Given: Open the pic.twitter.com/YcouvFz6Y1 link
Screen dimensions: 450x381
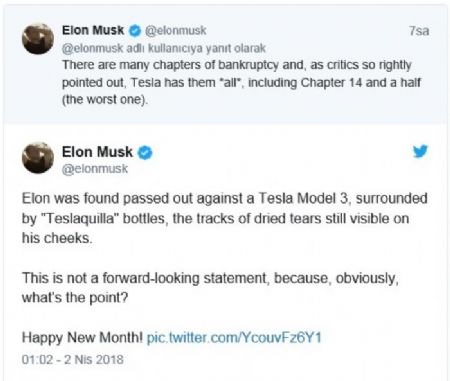Looking at the screenshot, I should (234, 338).
